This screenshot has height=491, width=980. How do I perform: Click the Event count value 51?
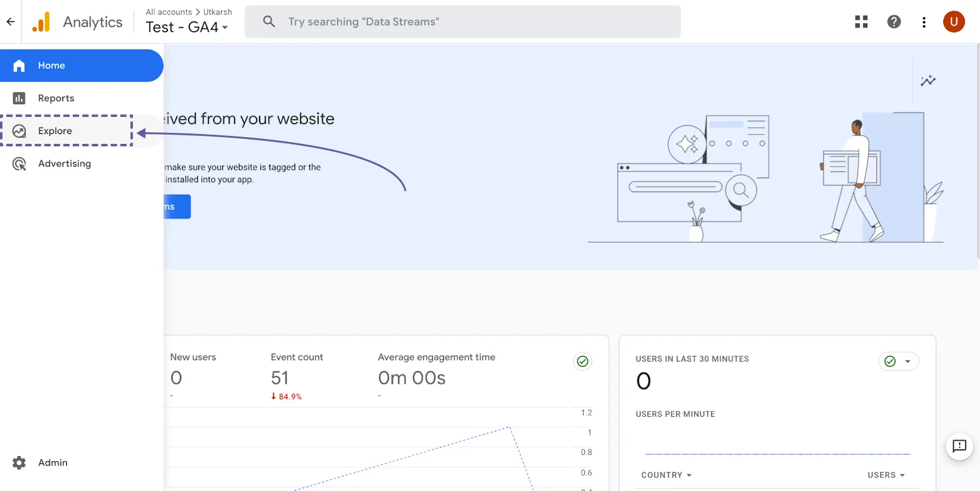[280, 378]
